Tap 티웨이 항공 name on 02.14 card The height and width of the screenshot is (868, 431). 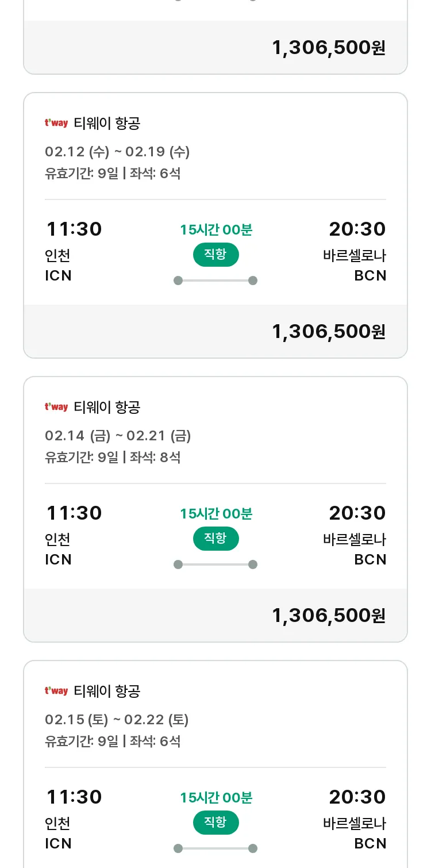pos(107,407)
